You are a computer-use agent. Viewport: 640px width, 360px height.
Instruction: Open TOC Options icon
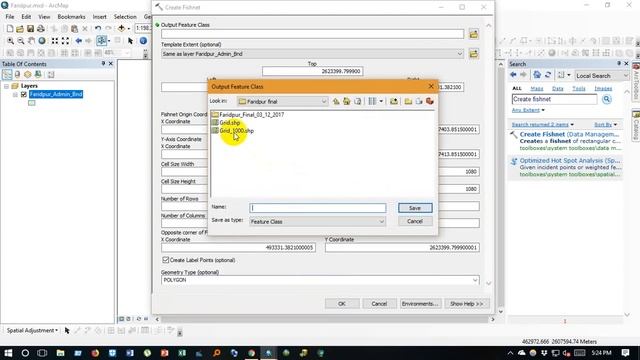click(51, 74)
